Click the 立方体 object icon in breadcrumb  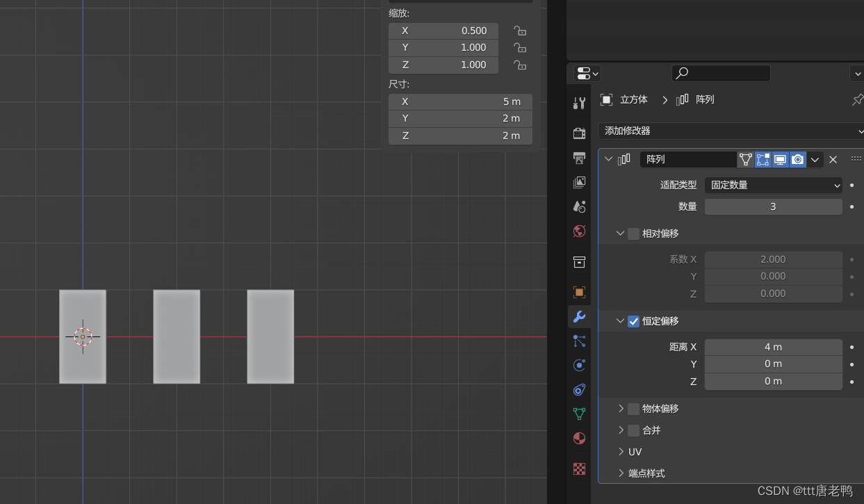point(606,99)
